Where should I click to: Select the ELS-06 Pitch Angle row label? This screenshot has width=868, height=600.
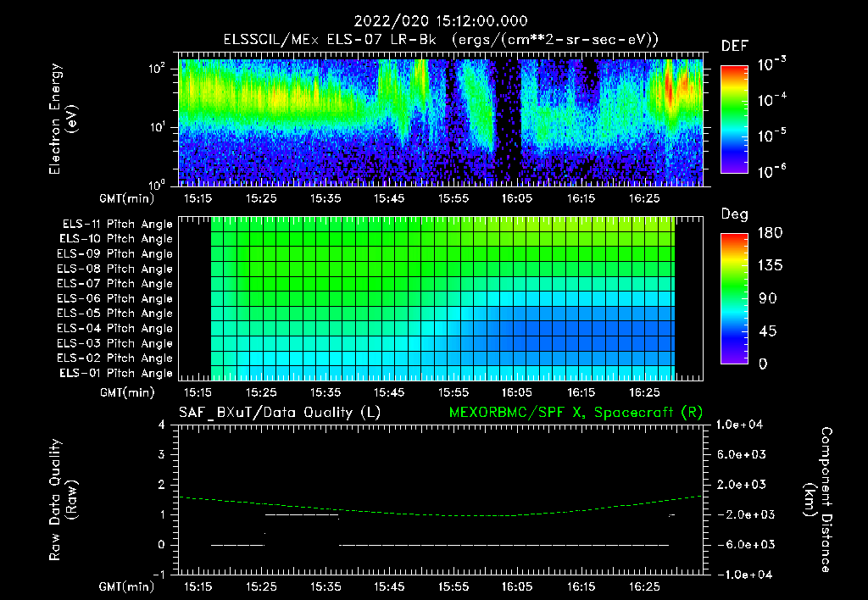point(115,299)
